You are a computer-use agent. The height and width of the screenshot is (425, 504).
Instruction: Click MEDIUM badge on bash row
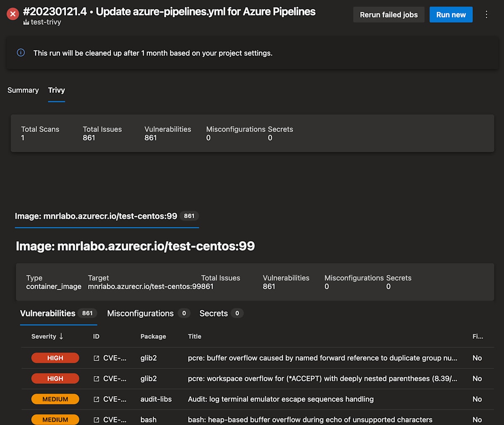coord(55,420)
